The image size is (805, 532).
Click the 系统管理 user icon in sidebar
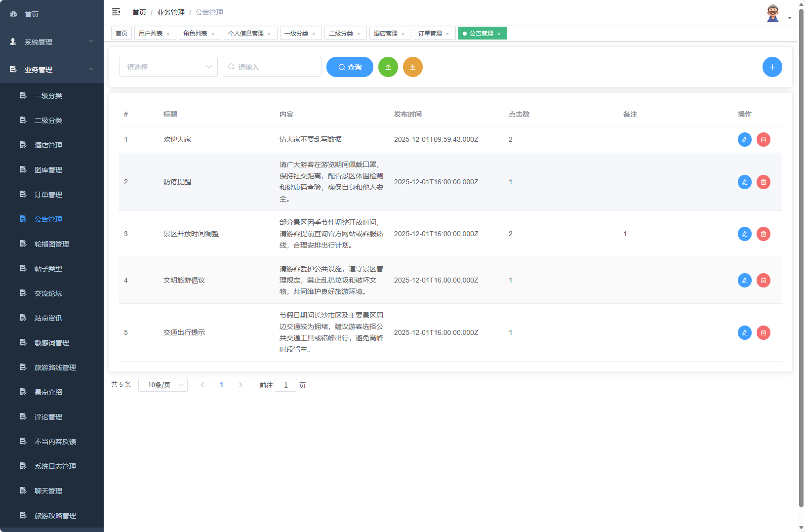point(13,41)
